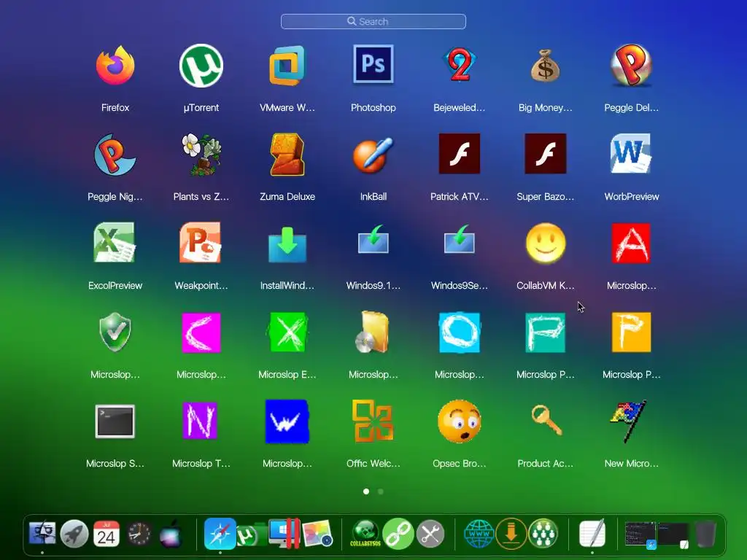Open TextEdit notepad in dock

pos(592,534)
